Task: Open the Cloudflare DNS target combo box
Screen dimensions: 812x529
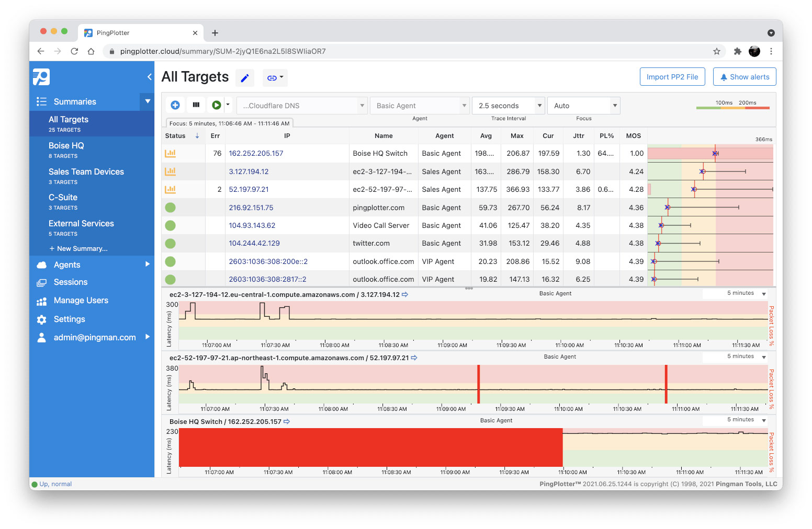Action: click(302, 106)
